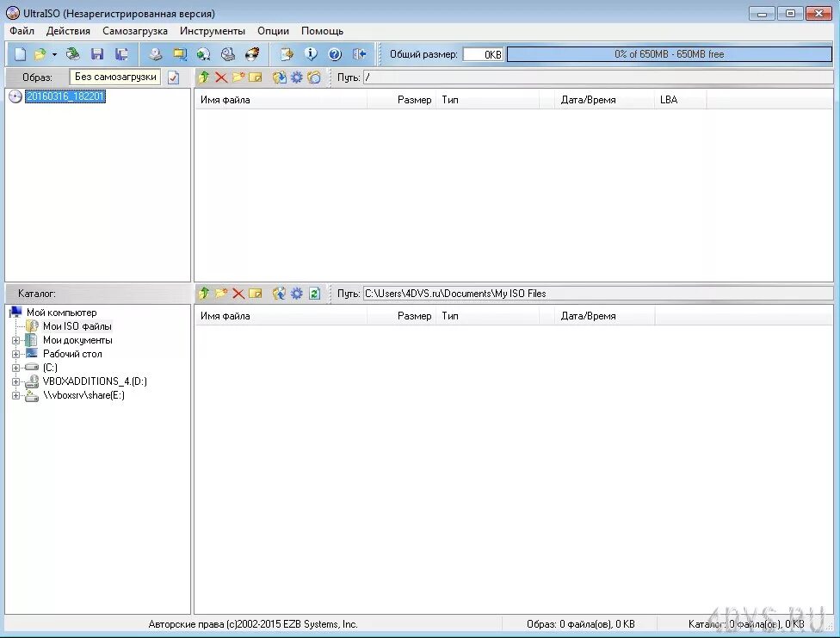Click status text Образ: 0 файла(ов), 0 KB

[581, 624]
